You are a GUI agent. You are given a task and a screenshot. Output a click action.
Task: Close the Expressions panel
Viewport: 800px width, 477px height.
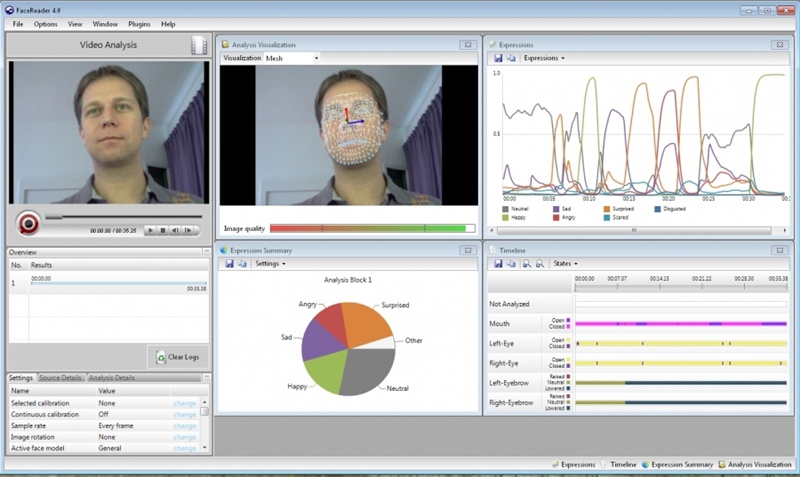coord(780,45)
